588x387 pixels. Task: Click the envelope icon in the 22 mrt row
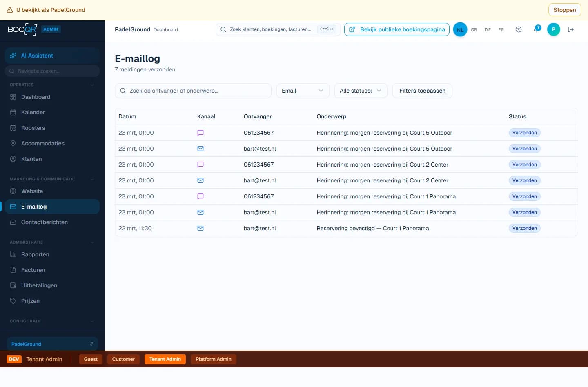pyautogui.click(x=200, y=228)
